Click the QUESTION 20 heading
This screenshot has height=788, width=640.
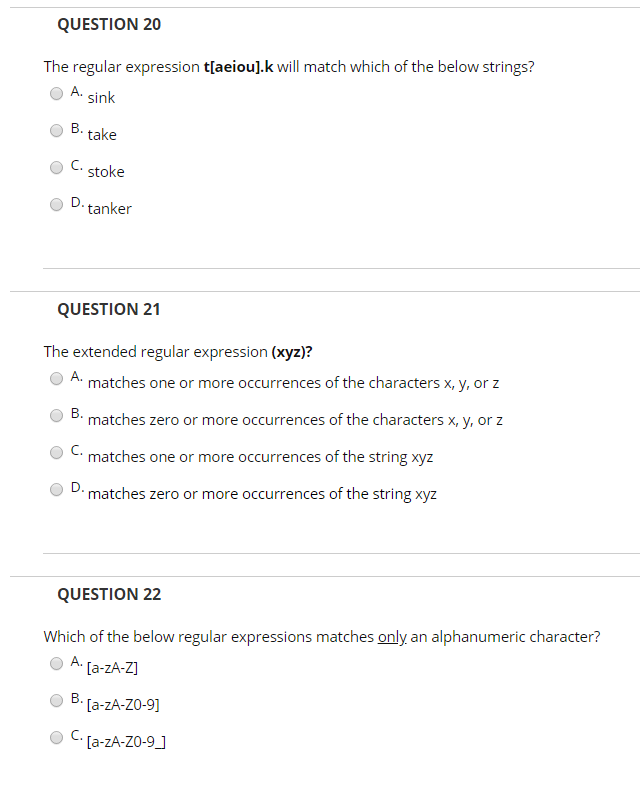coord(109,24)
